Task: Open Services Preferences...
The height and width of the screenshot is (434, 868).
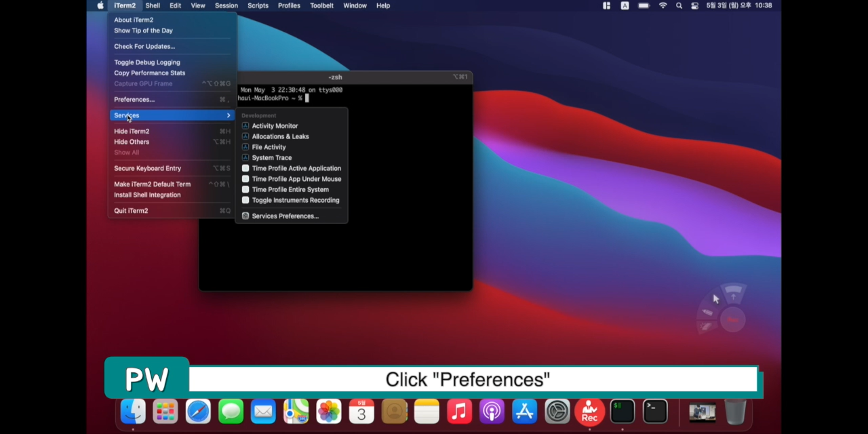Action: pyautogui.click(x=292, y=216)
